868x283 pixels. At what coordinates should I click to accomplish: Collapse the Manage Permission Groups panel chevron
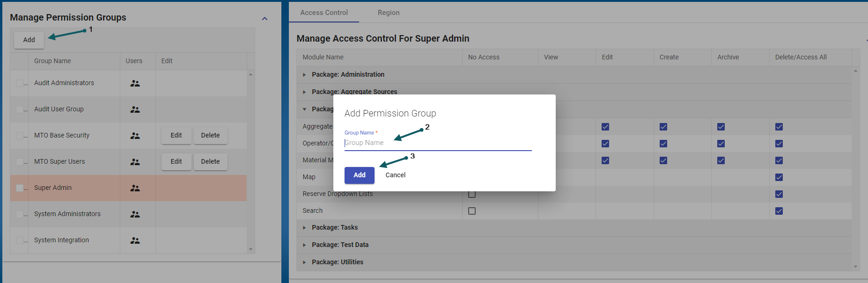click(x=265, y=19)
